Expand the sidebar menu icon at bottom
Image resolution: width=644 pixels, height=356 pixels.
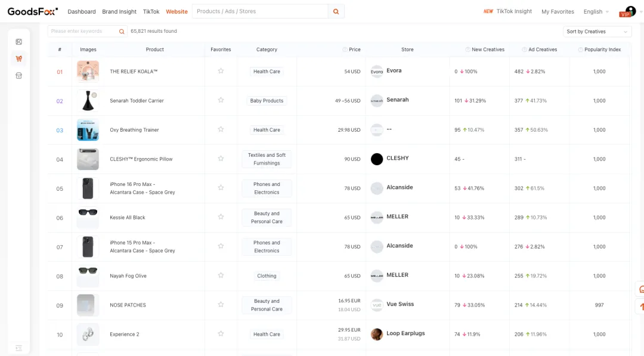click(19, 348)
